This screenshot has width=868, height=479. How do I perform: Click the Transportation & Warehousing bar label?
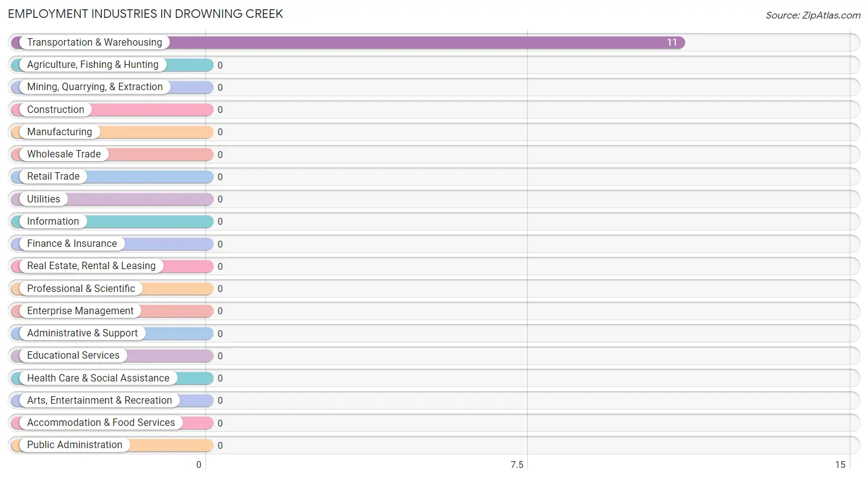pyautogui.click(x=94, y=43)
